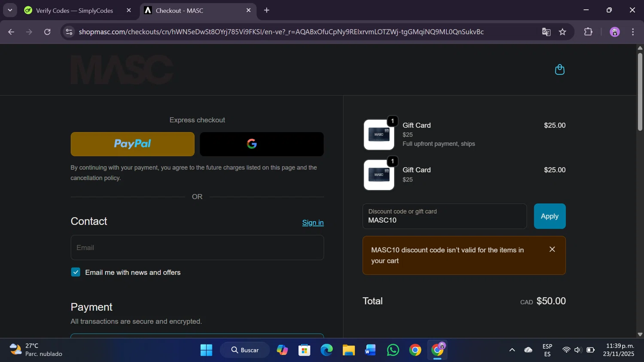The width and height of the screenshot is (644, 362).
Task: Open the Extensions puzzle menu
Action: [588, 32]
